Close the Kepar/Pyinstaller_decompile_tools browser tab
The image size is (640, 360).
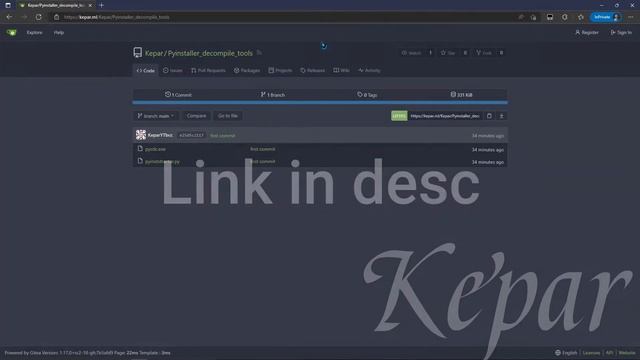pos(90,5)
